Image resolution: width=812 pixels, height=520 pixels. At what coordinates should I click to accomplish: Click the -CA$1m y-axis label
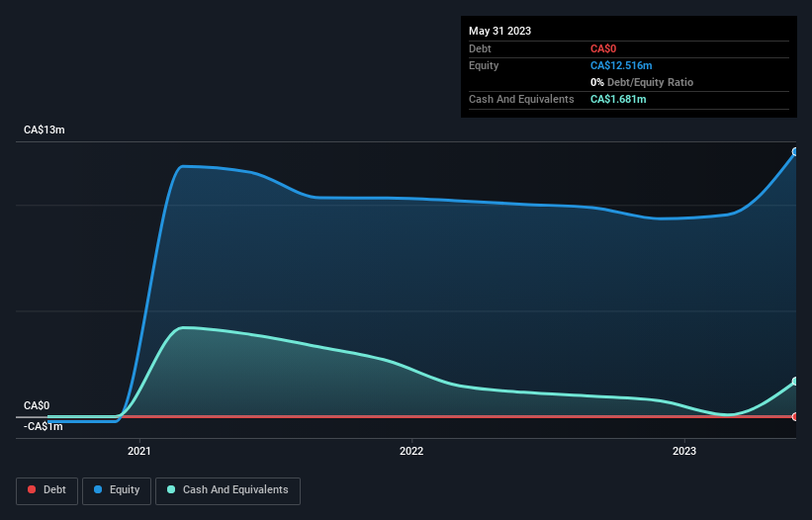coord(43,426)
